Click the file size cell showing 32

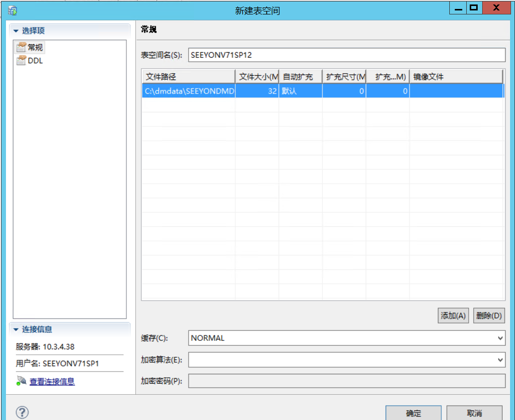point(257,91)
